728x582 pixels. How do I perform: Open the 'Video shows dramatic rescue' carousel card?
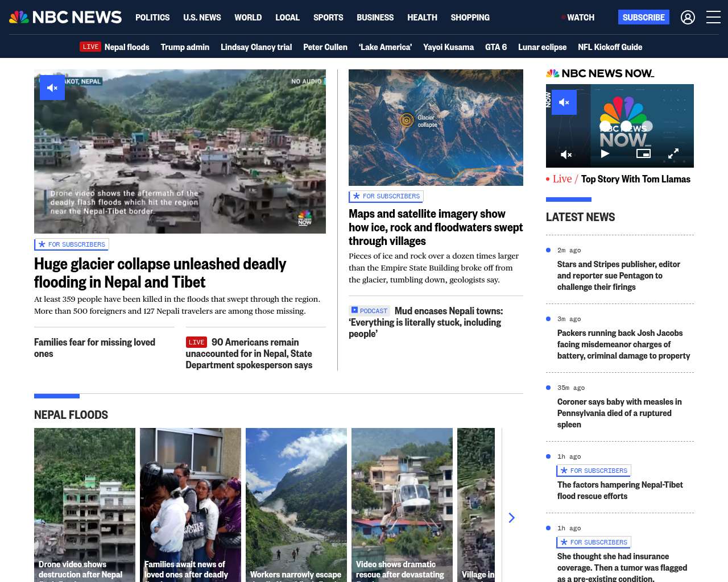(402, 505)
